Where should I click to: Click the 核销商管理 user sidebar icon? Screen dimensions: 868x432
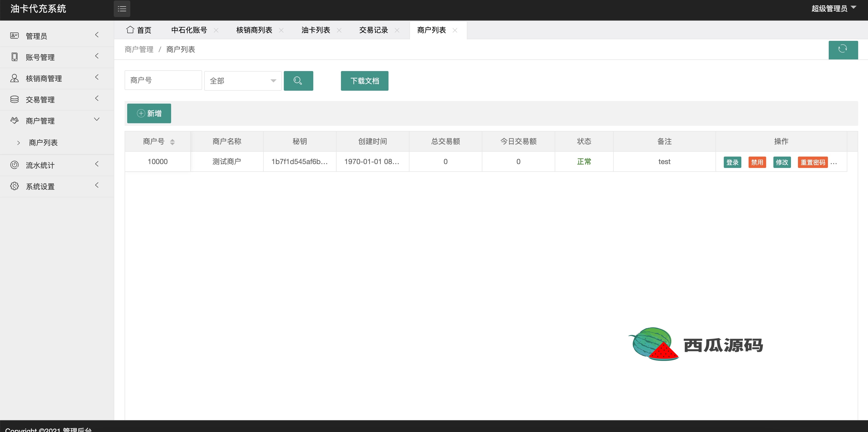coord(14,78)
